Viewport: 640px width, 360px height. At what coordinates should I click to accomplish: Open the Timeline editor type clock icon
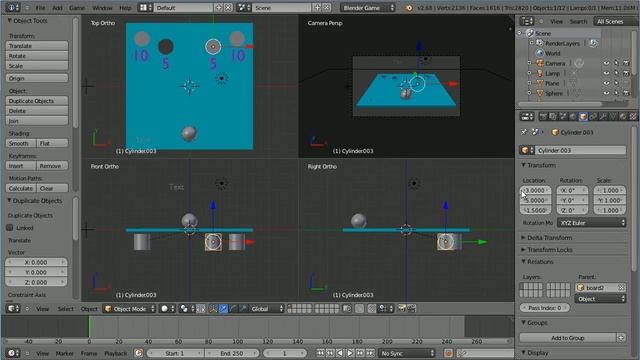point(12,353)
